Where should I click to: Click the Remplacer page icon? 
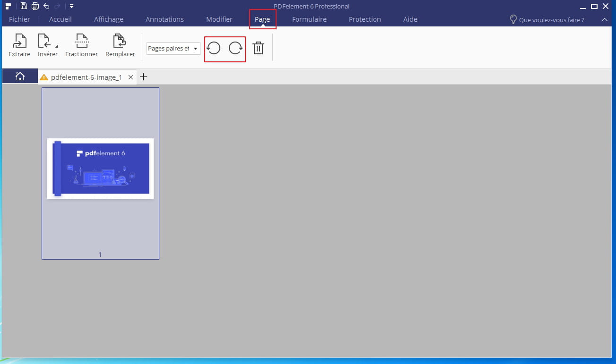pyautogui.click(x=120, y=41)
